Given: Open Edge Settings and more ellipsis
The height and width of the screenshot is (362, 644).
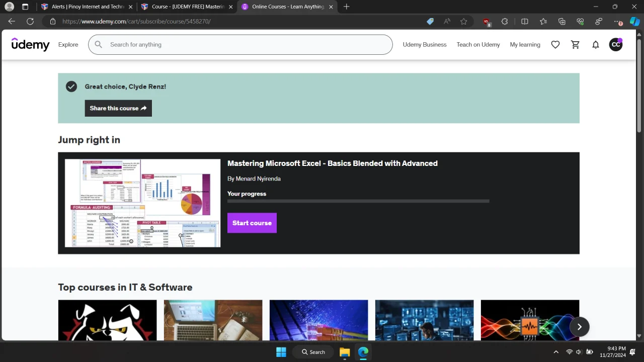Looking at the screenshot, I should (x=618, y=22).
